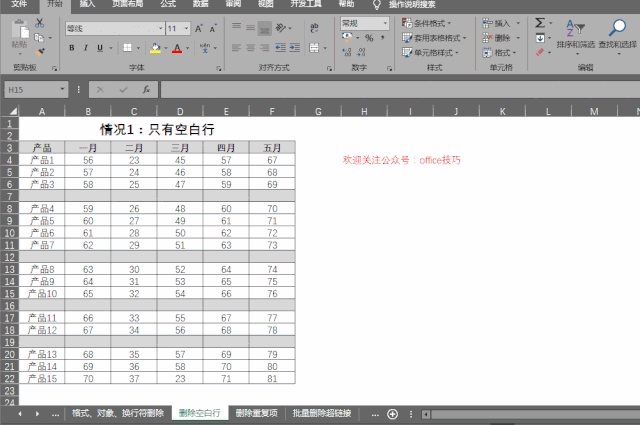Click the Merge and Center icon
640x425 pixels.
tap(314, 48)
